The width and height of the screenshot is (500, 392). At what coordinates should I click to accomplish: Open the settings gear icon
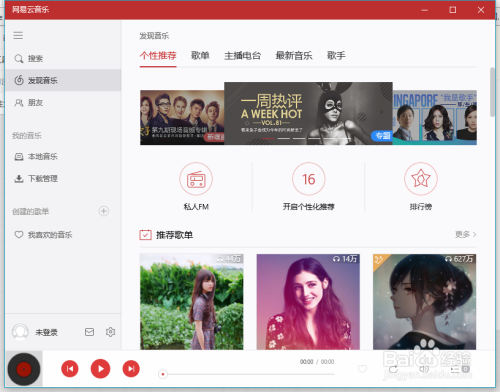[x=110, y=332]
